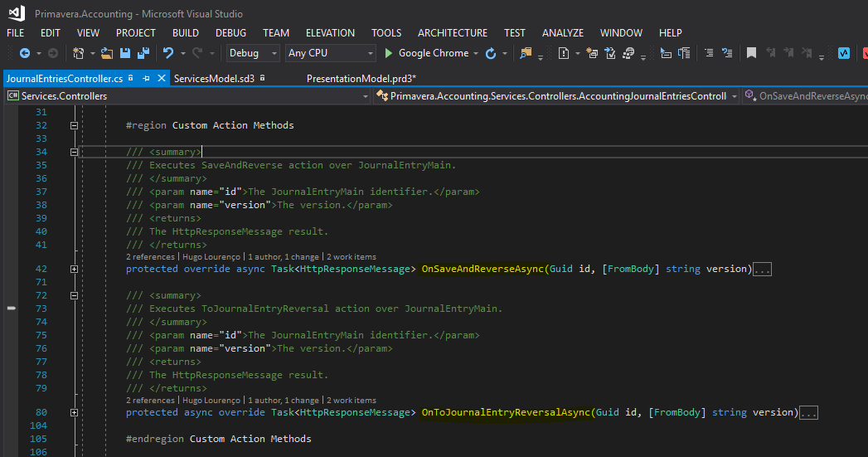868x457 pixels.
Task: Pin the JournalEntriesController.cs tab
Action: click(146, 79)
